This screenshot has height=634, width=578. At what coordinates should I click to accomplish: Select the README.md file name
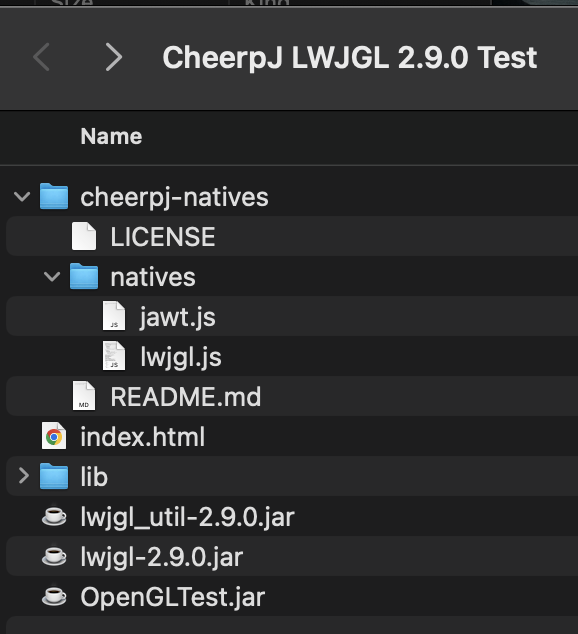[x=186, y=397]
